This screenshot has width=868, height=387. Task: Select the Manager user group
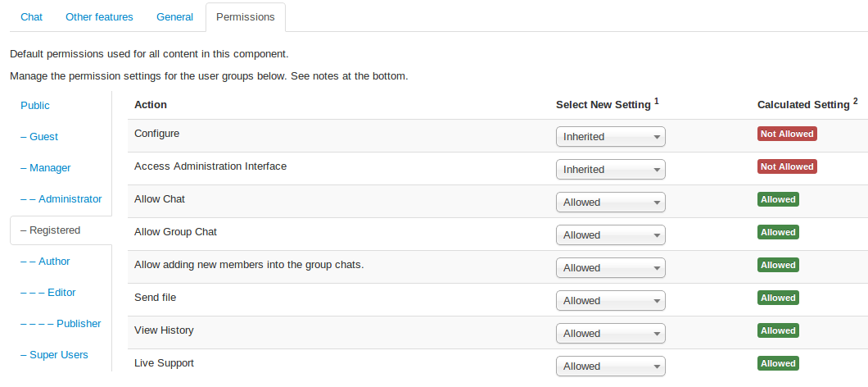[50, 168]
